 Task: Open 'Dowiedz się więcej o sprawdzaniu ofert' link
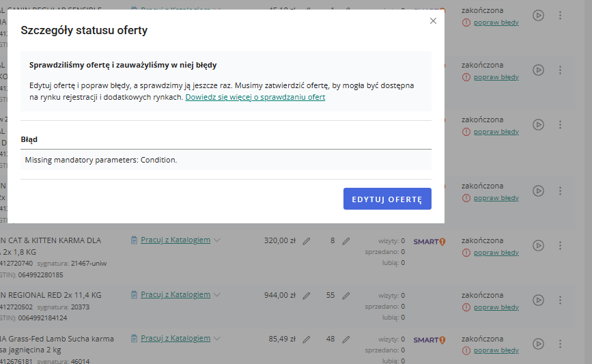255,97
